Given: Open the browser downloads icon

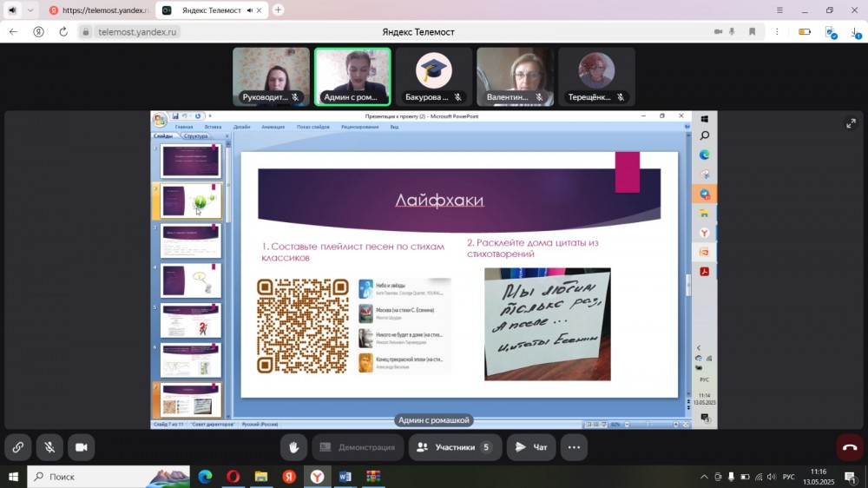Looking at the screenshot, I should 854,32.
